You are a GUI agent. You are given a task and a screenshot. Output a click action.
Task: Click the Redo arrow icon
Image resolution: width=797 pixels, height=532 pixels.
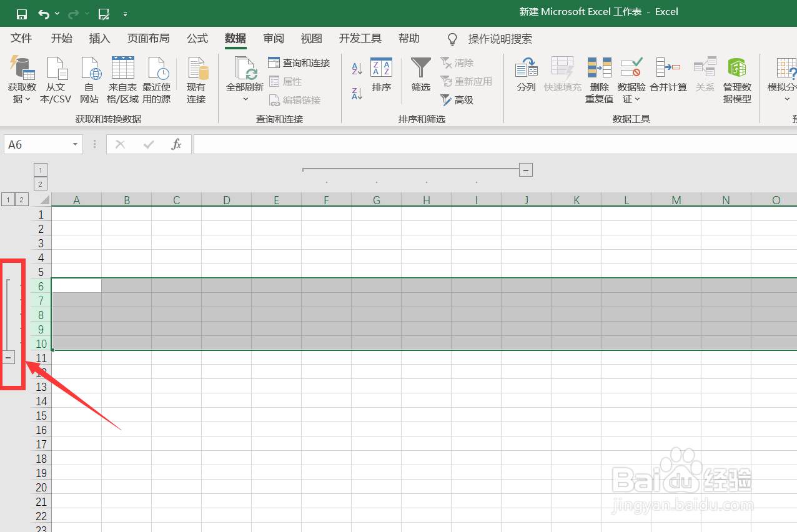click(x=73, y=13)
